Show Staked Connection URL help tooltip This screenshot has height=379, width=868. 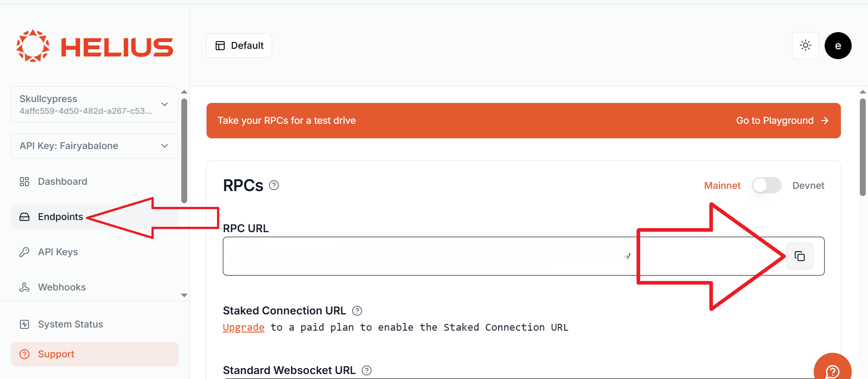(x=357, y=311)
